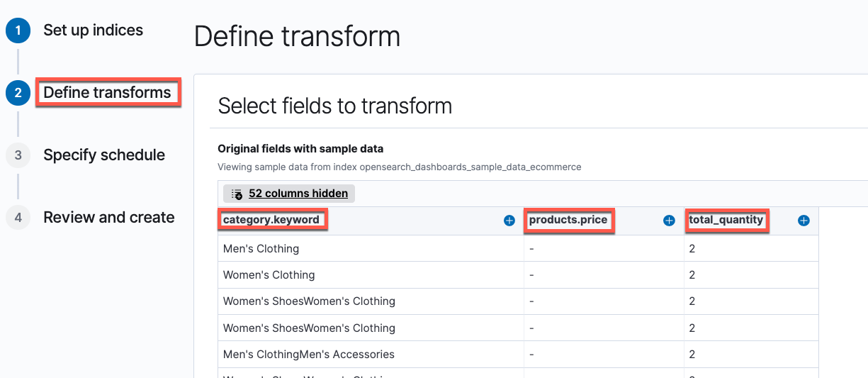This screenshot has height=378, width=868.
Task: Jump to Review and create step
Action: [108, 218]
